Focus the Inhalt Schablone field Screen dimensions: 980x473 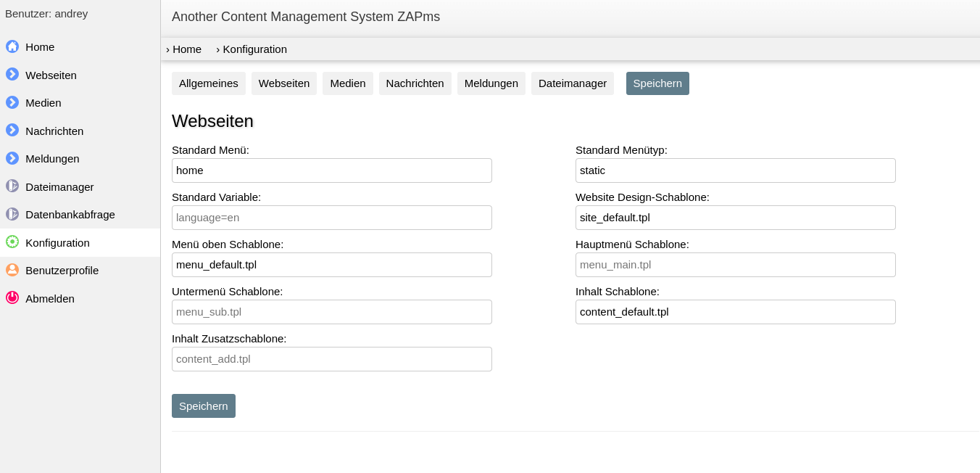pyautogui.click(x=736, y=312)
